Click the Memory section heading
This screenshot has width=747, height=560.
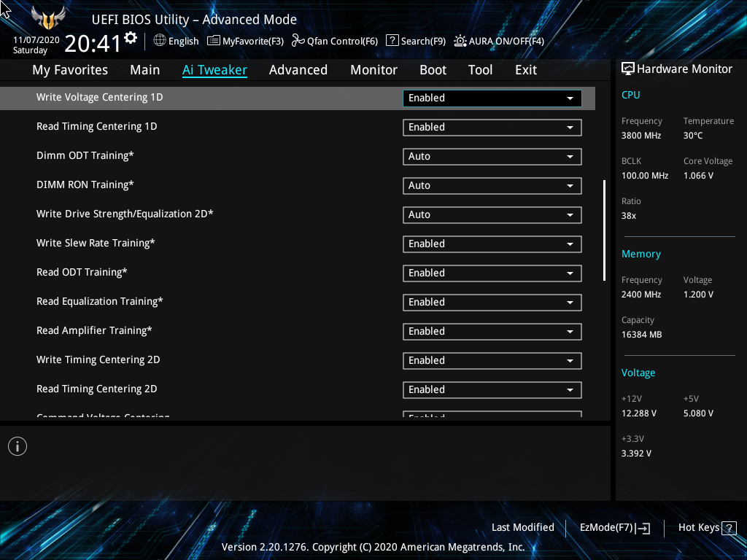point(641,254)
